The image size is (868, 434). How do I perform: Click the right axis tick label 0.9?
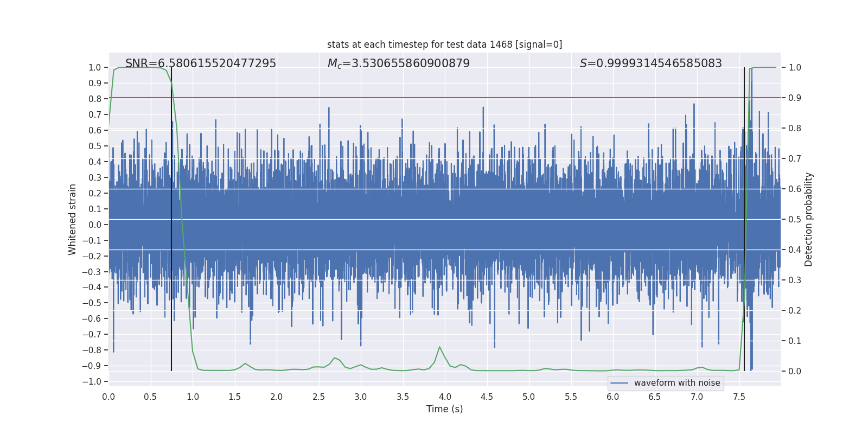coord(795,98)
